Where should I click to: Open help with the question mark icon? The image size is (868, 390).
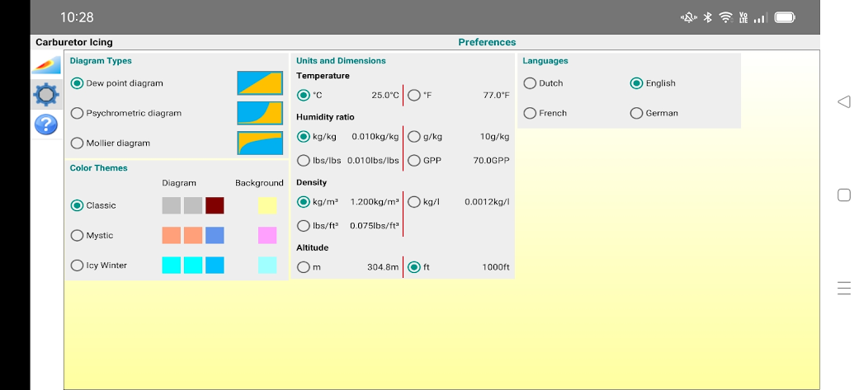pos(46,125)
